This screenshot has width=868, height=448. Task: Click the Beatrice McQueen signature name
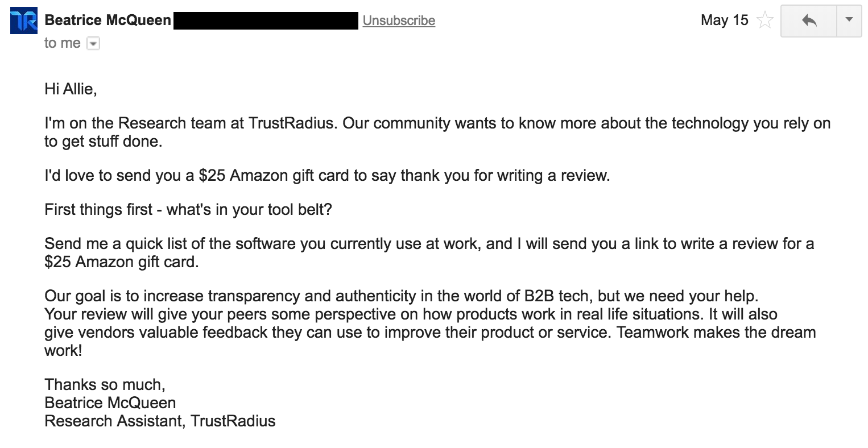click(x=110, y=403)
